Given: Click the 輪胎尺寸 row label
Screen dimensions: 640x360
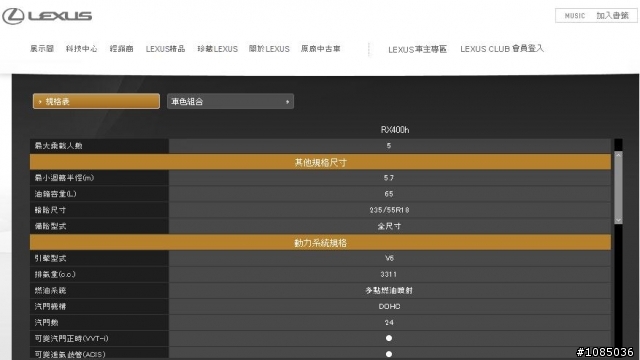Looking at the screenshot, I should click(50, 210).
